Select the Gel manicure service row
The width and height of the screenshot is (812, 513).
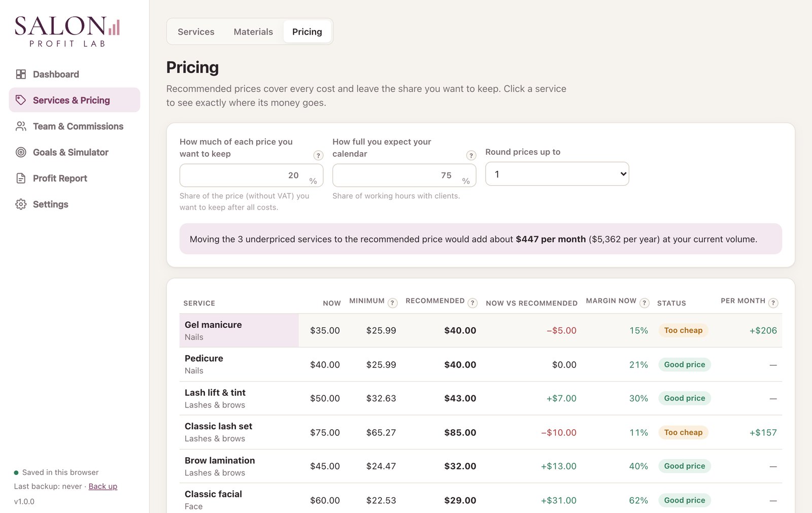(481, 330)
